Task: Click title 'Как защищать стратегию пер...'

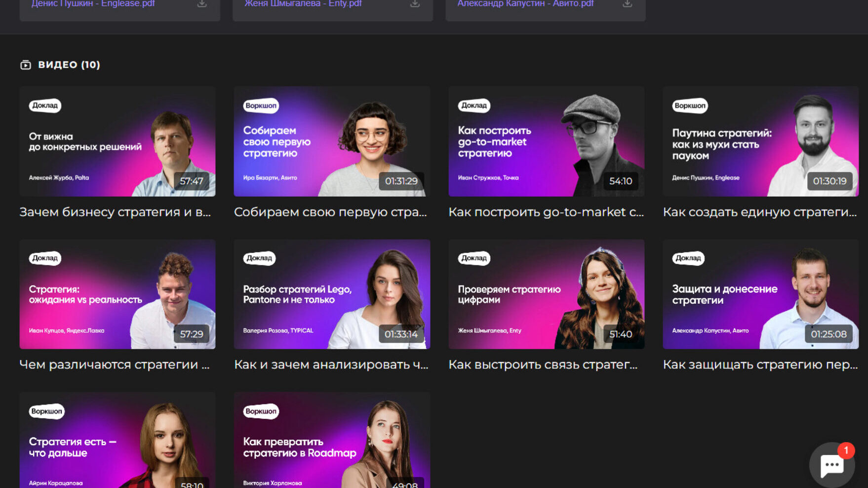Action: click(760, 365)
